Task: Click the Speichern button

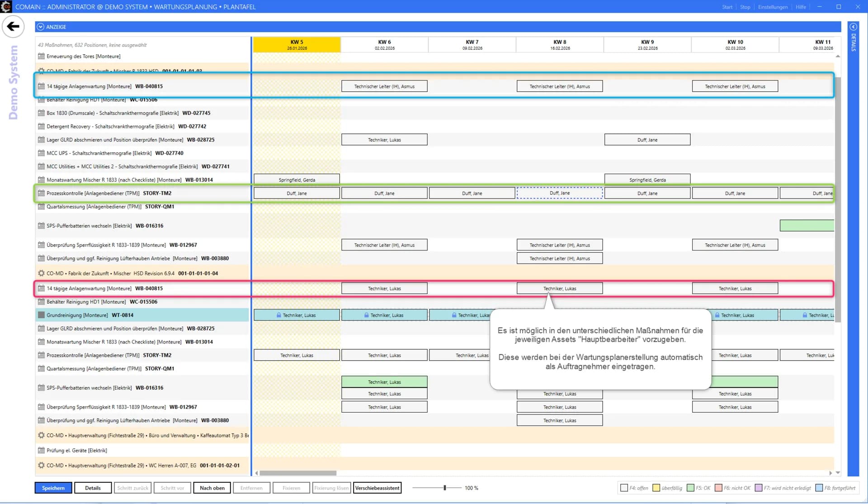Action: tap(53, 488)
